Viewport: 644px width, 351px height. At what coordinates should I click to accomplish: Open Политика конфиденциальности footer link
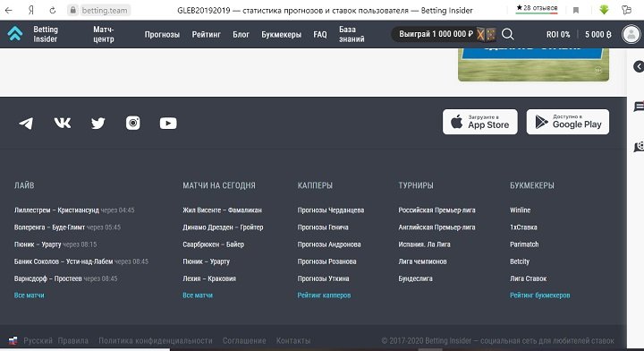[156, 341]
